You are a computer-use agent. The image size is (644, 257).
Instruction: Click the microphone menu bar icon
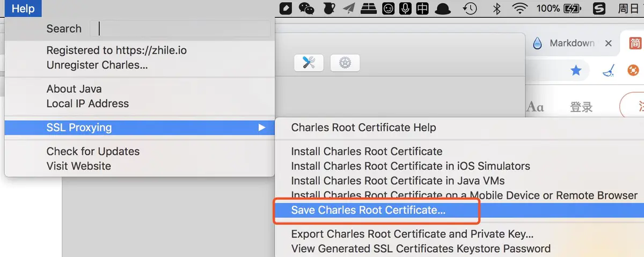405,9
